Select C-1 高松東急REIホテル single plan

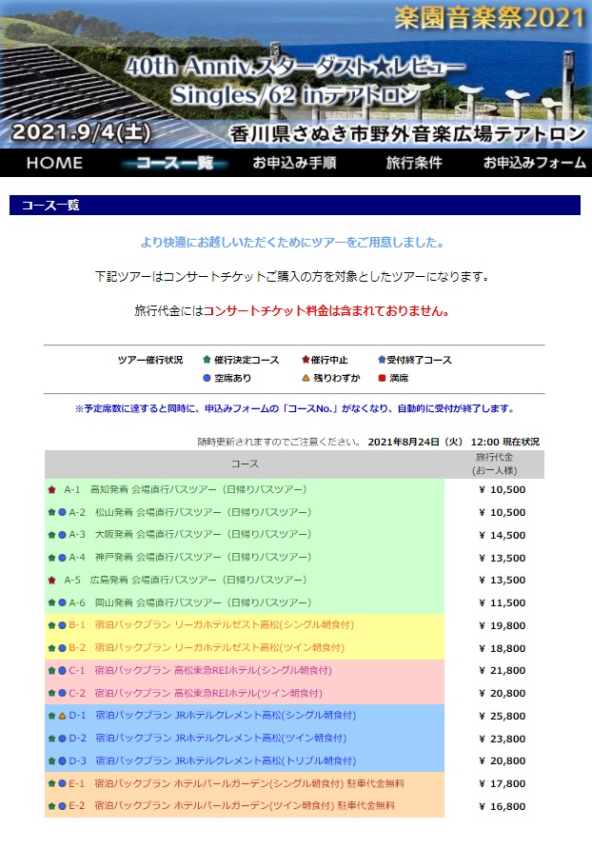pos(245,670)
